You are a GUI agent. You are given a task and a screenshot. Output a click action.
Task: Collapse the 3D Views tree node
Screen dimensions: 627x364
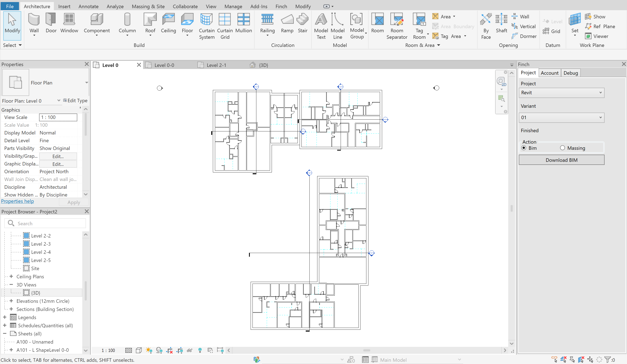(11, 285)
